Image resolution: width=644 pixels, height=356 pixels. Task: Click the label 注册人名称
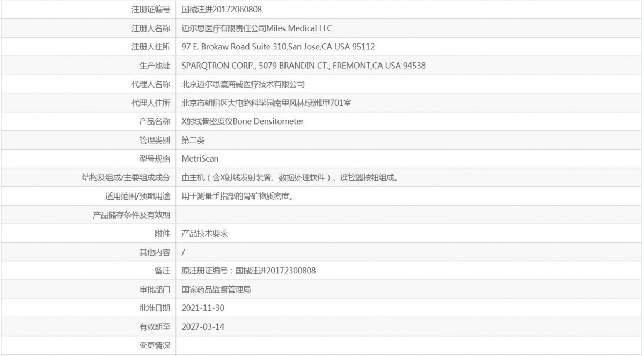tap(151, 28)
